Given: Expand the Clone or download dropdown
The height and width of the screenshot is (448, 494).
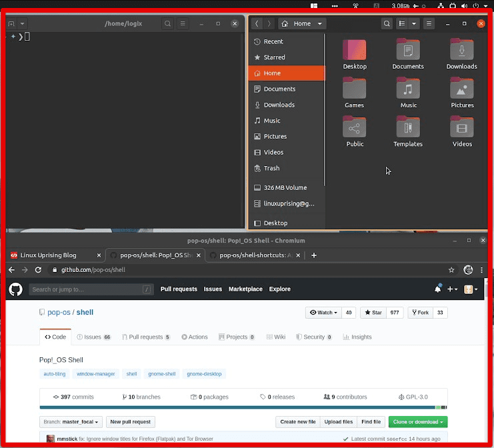Looking at the screenshot, I should coord(419,422).
